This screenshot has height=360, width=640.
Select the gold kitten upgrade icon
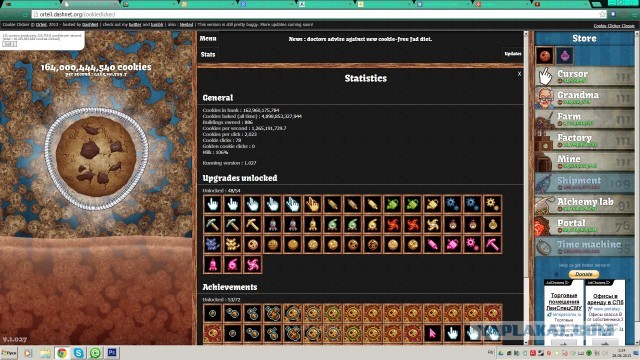(x=233, y=244)
